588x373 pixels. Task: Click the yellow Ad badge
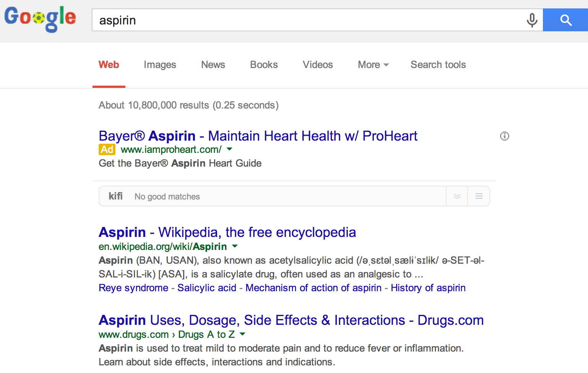pyautogui.click(x=107, y=149)
